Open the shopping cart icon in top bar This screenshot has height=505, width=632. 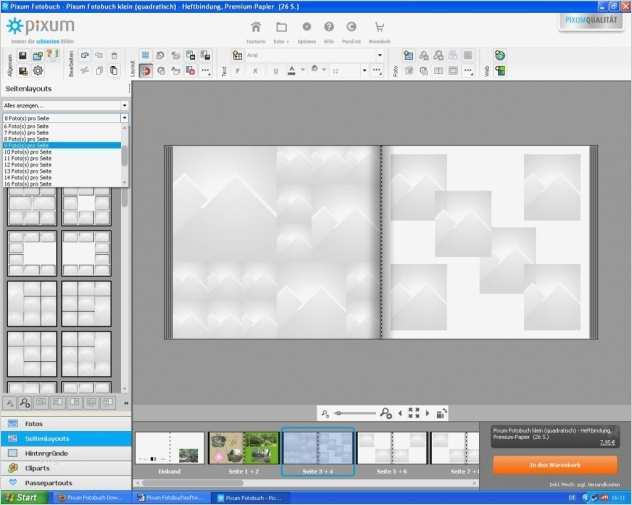click(379, 27)
